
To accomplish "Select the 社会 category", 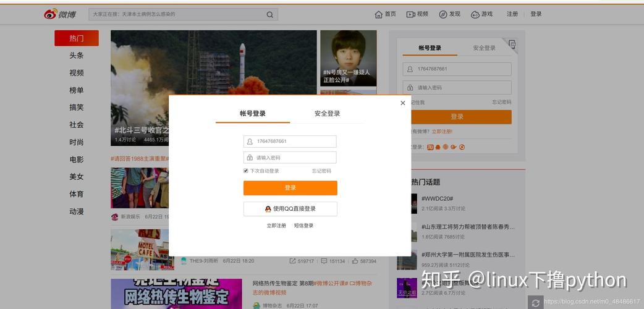I will (x=77, y=124).
